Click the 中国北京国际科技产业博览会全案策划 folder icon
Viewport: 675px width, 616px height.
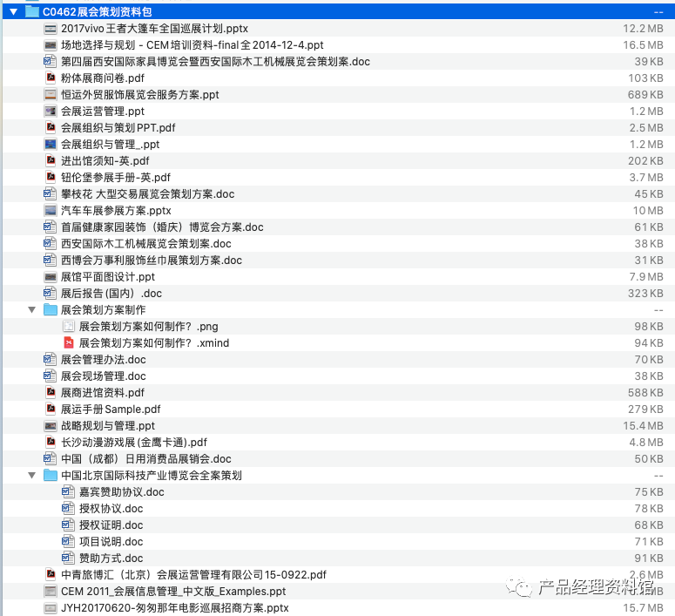coord(51,476)
